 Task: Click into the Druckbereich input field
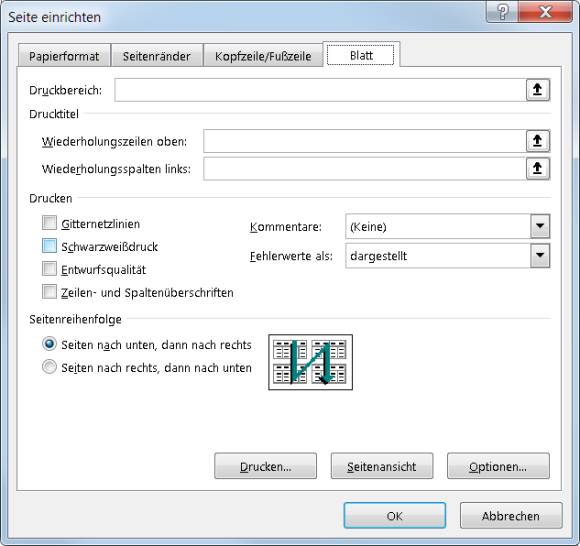[x=320, y=90]
